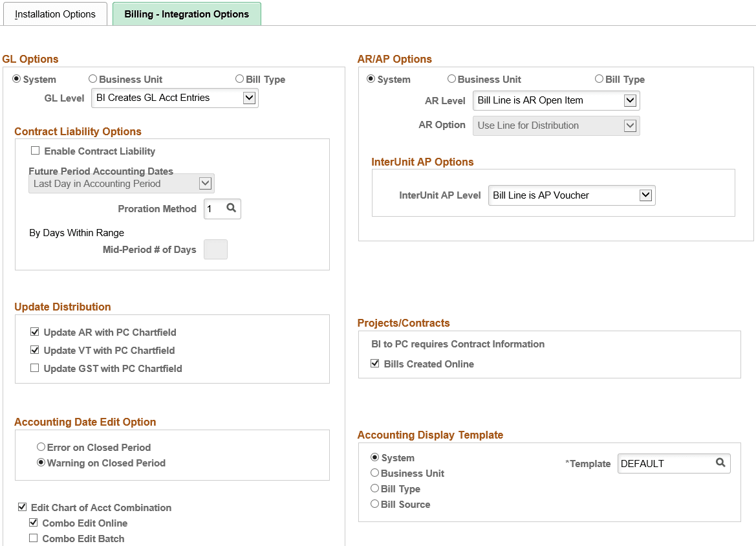Select Bill Type radio in GL Options
Screen dimensions: 756x546
coord(239,78)
